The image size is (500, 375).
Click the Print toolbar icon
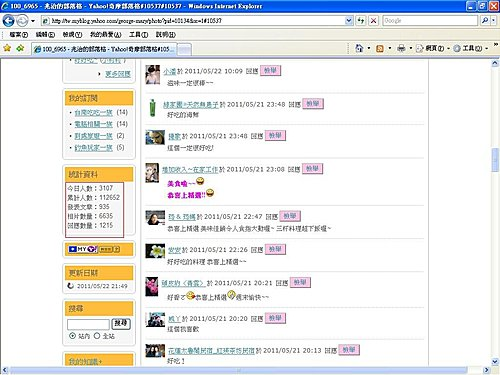tap(401, 48)
